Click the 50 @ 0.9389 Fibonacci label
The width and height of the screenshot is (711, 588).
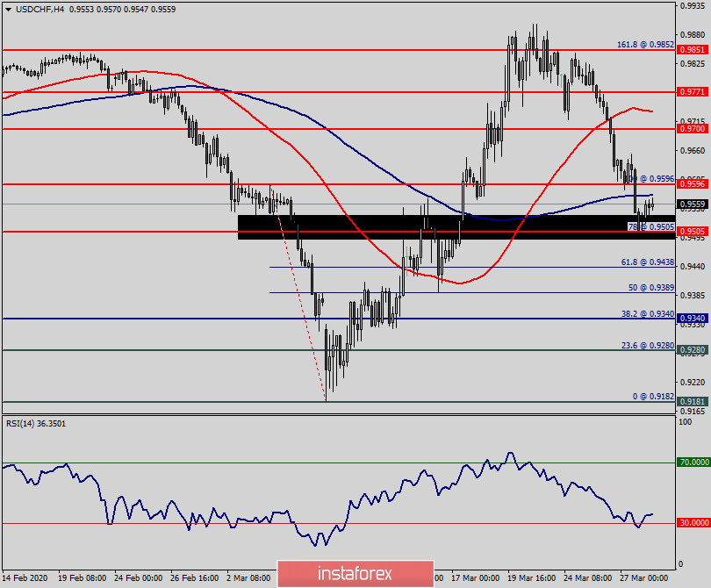pyautogui.click(x=650, y=287)
